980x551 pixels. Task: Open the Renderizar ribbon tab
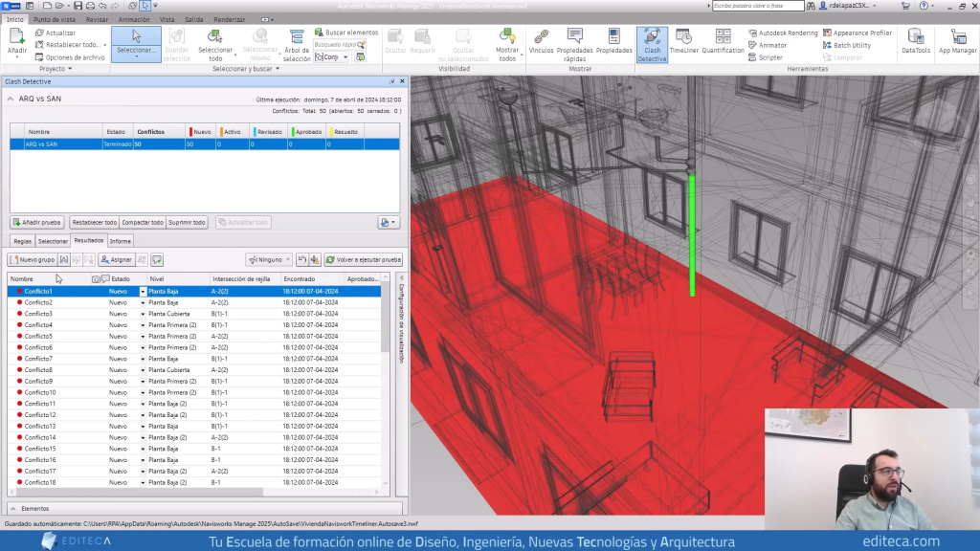[230, 19]
